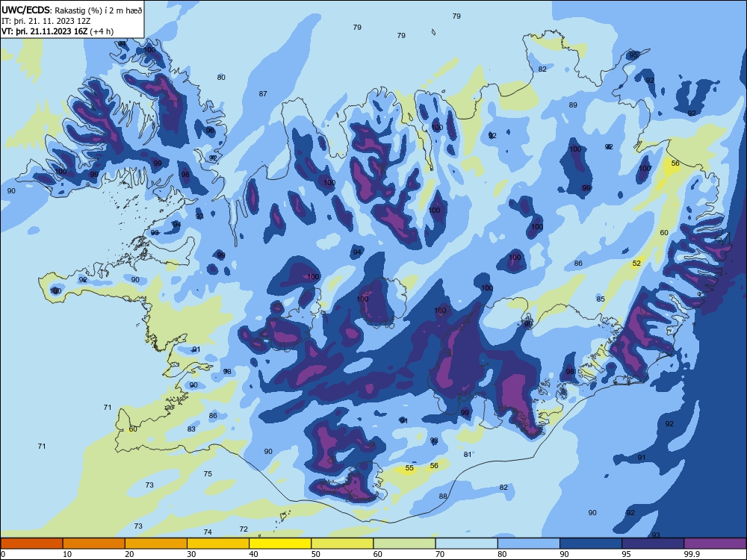Pick the 60–70 light green legend swatch

tap(404, 544)
